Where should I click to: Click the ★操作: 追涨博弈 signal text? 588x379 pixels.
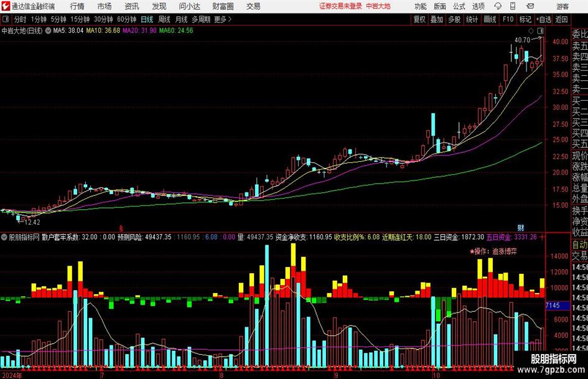pos(493,251)
